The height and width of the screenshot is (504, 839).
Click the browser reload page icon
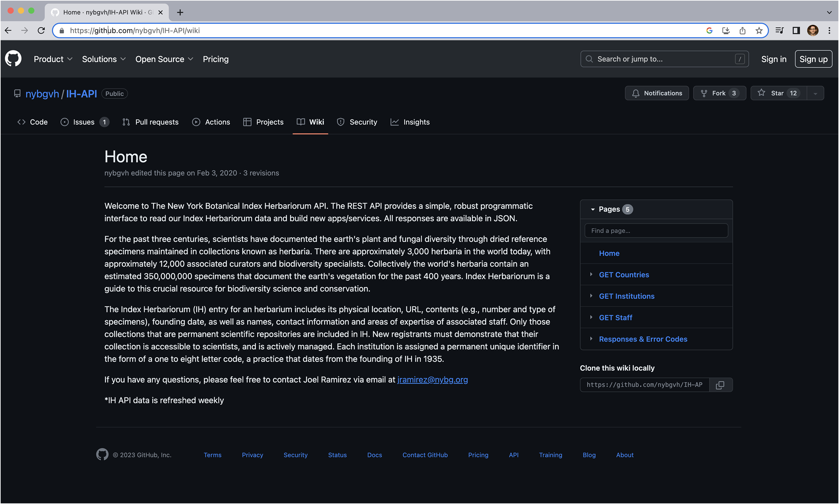point(41,30)
